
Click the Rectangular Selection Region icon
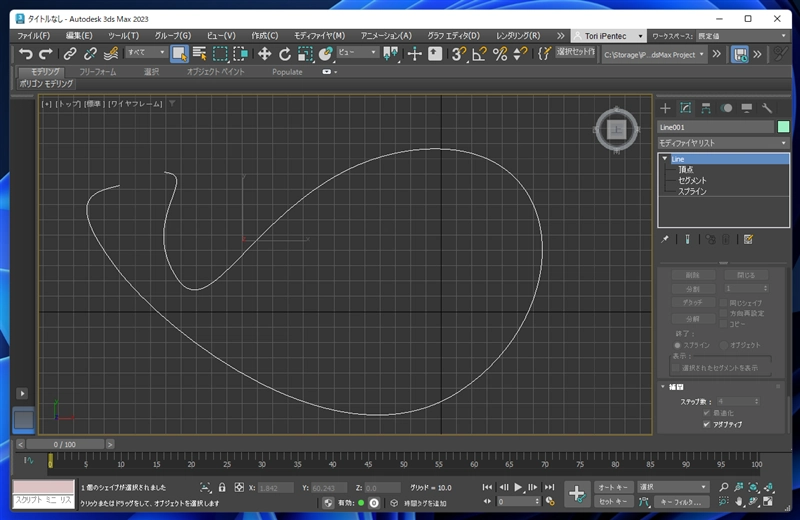pyautogui.click(x=220, y=54)
